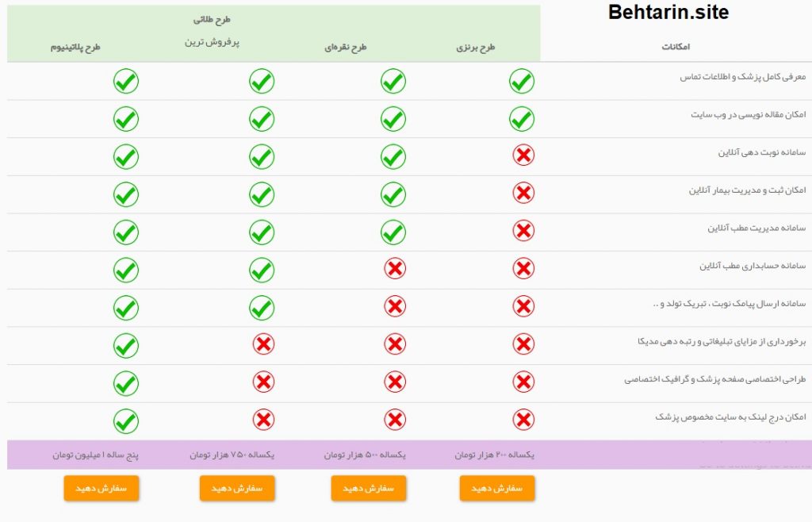Order the bronze plan with سفارش دهید button
812x522 pixels.
[x=496, y=489]
